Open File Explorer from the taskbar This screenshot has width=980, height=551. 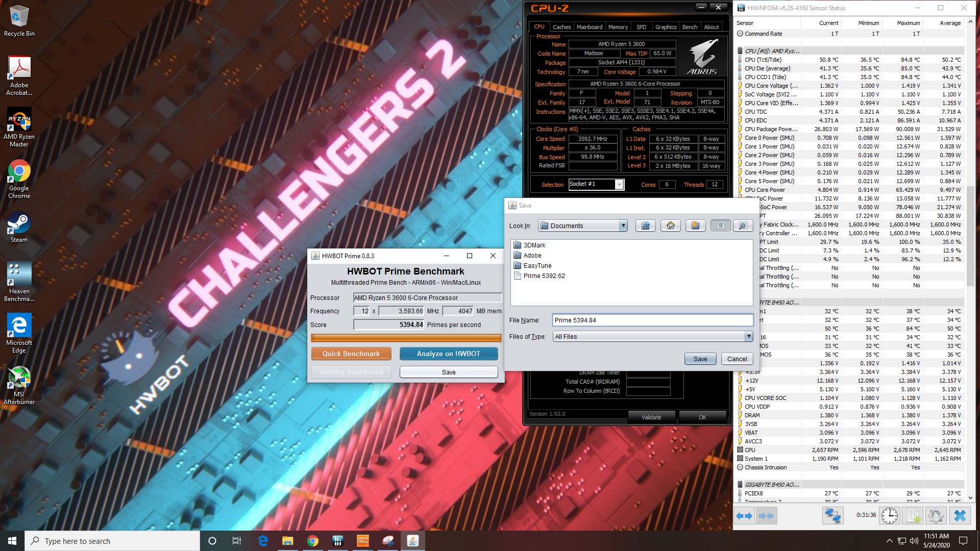pos(288,541)
